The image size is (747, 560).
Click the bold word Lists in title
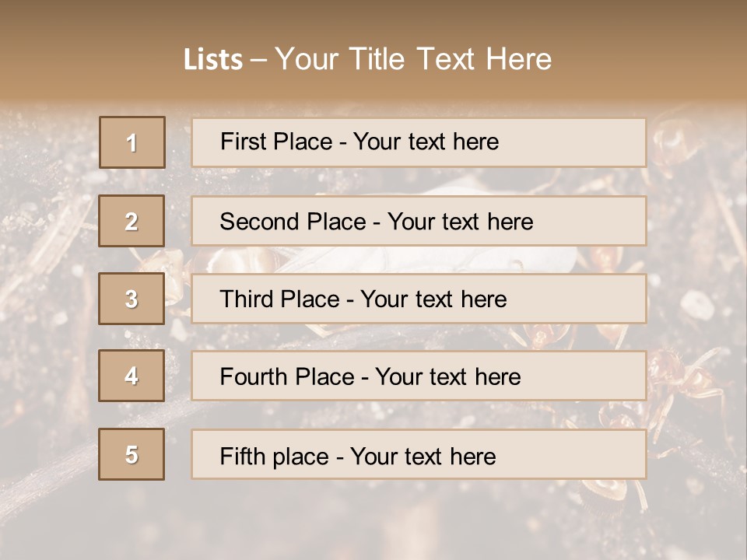pos(213,60)
